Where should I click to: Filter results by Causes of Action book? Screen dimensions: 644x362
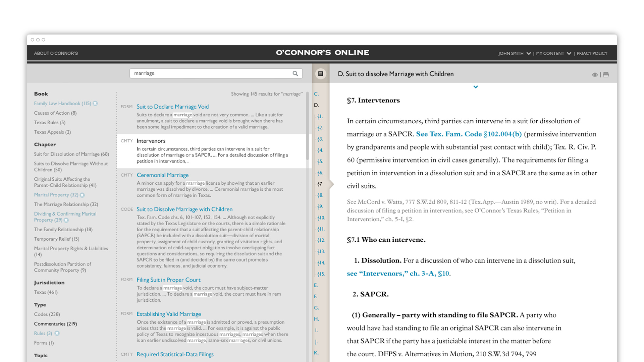click(x=55, y=113)
